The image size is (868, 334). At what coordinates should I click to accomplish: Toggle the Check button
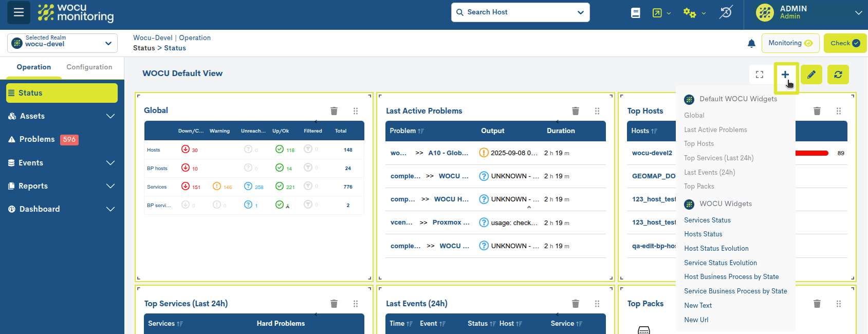pos(845,43)
